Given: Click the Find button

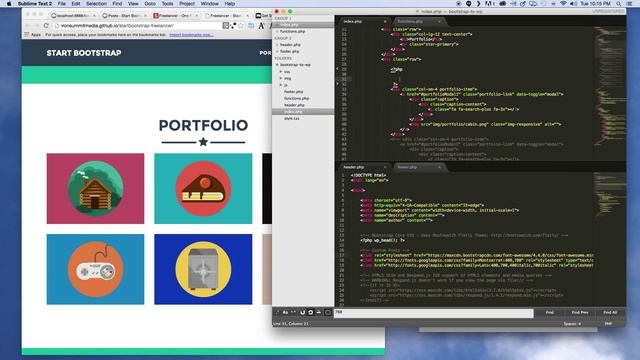Looking at the screenshot, I should pos(549,313).
